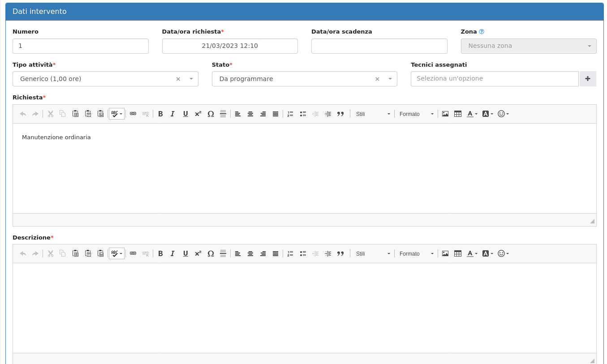Center align text in Descrizione editor
The image size is (607, 364).
250,254
